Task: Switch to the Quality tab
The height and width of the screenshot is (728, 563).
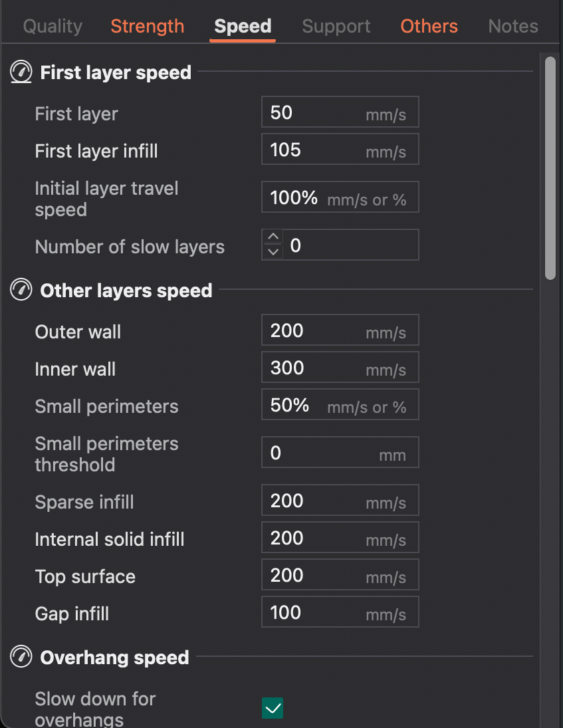Action: [x=53, y=26]
